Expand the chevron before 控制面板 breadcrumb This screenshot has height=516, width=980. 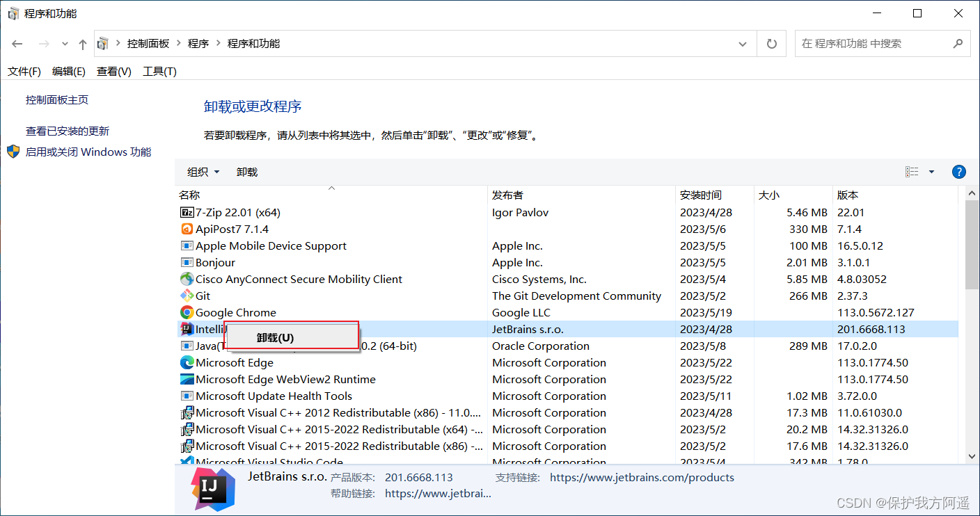[x=118, y=44]
